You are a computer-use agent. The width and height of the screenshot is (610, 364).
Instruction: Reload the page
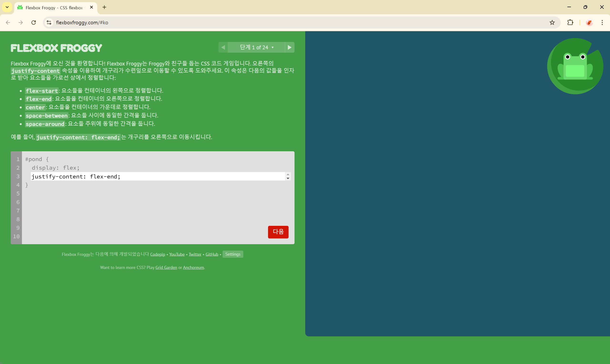(x=34, y=23)
